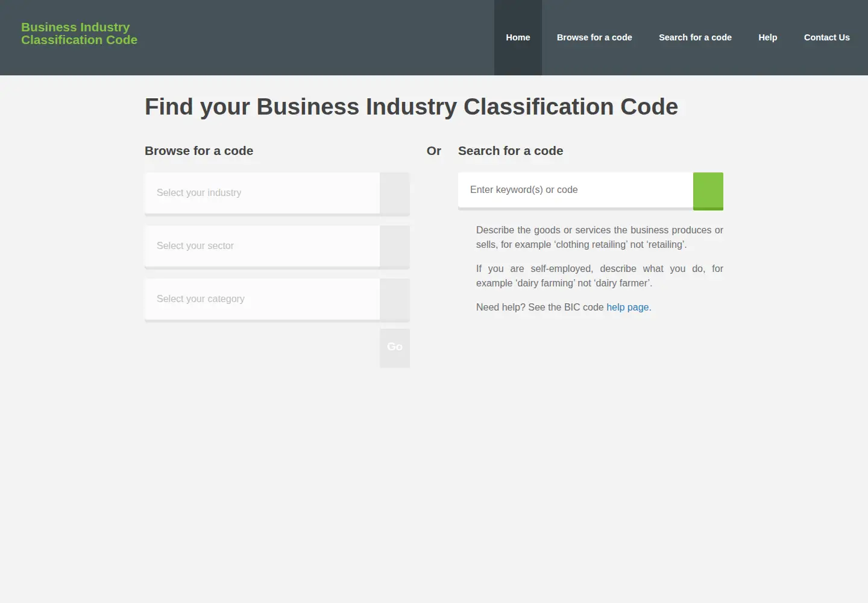Click the 'clothing retailing' description paragraph
This screenshot has height=603, width=868.
600,237
